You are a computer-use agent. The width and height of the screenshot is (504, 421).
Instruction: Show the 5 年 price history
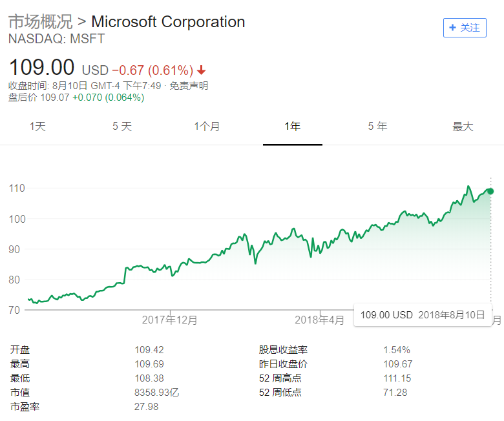[x=378, y=126]
